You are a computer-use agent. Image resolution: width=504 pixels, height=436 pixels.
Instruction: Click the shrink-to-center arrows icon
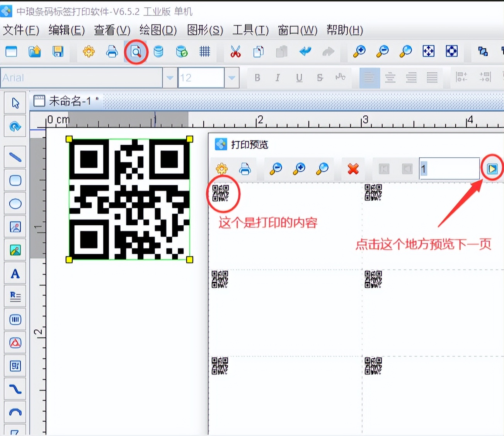coord(452,51)
